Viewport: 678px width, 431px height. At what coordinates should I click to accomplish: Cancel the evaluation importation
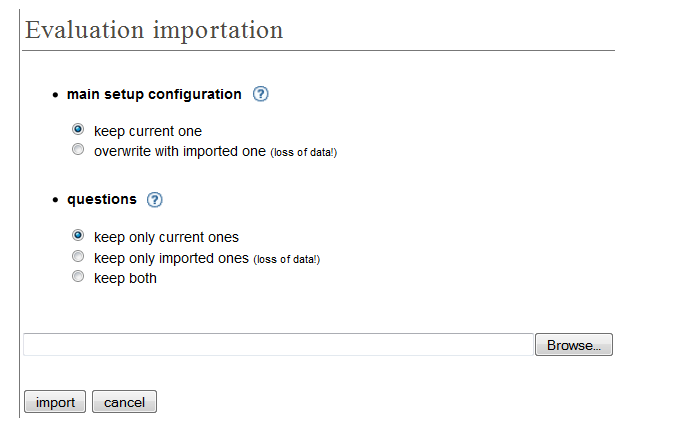(x=125, y=402)
